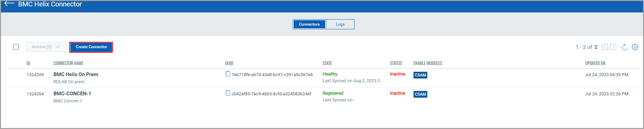Click Inactive status of BMC-CONCEN-1
The width and height of the screenshot is (644, 129).
[397, 93]
